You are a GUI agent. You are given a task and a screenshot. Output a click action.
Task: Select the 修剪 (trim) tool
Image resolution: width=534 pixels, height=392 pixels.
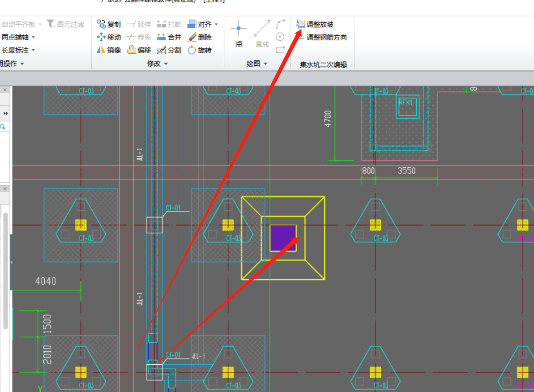pyautogui.click(x=139, y=37)
